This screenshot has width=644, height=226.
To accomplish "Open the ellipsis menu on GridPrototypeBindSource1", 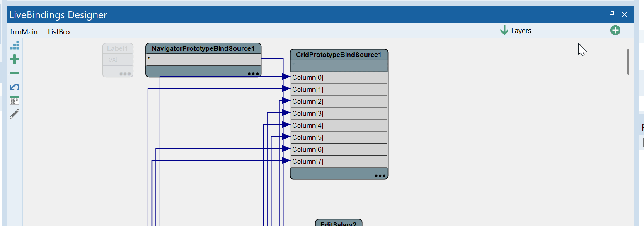I will tap(380, 176).
